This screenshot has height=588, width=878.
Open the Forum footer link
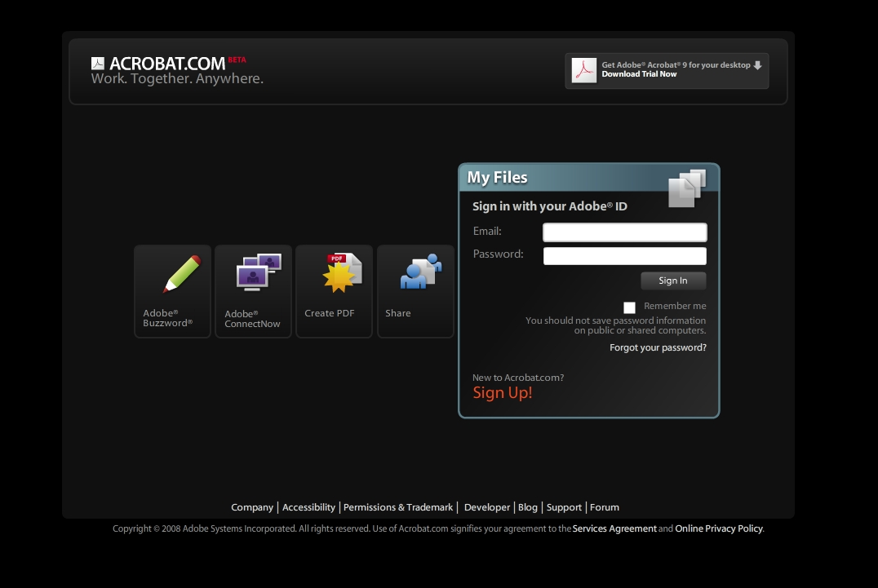point(604,507)
